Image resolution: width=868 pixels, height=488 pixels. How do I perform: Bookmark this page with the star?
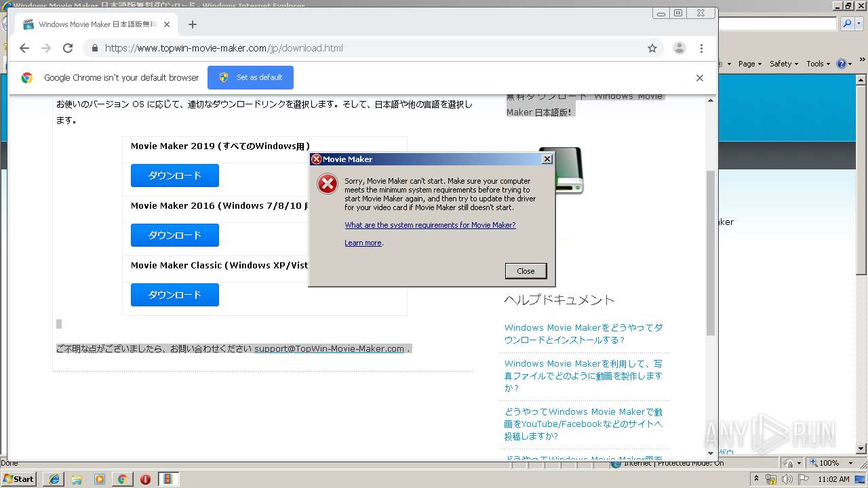(x=652, y=48)
